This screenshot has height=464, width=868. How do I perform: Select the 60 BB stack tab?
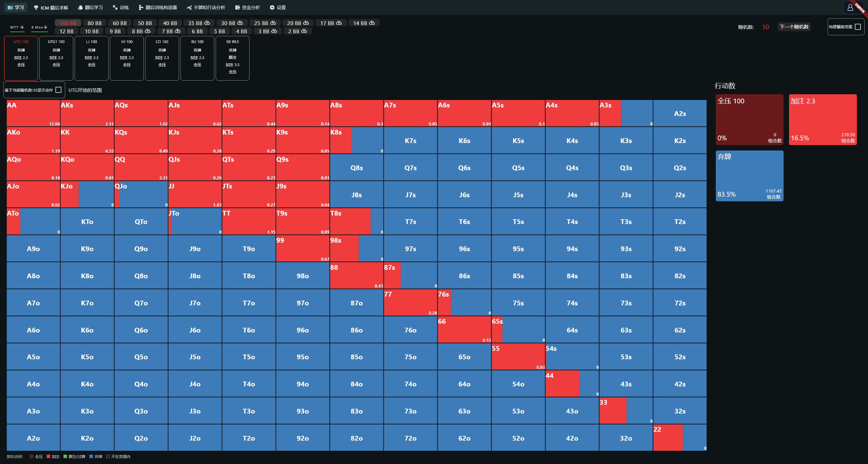pyautogui.click(x=120, y=23)
